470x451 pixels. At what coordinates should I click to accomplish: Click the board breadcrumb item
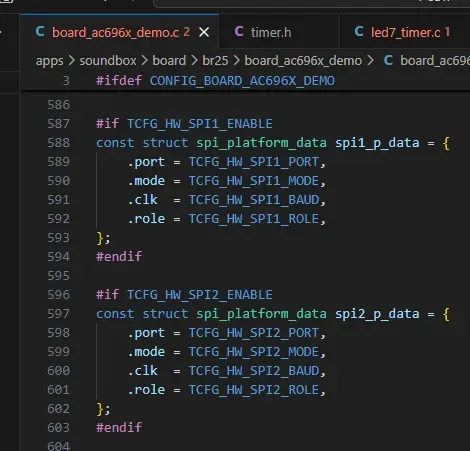tap(169, 61)
